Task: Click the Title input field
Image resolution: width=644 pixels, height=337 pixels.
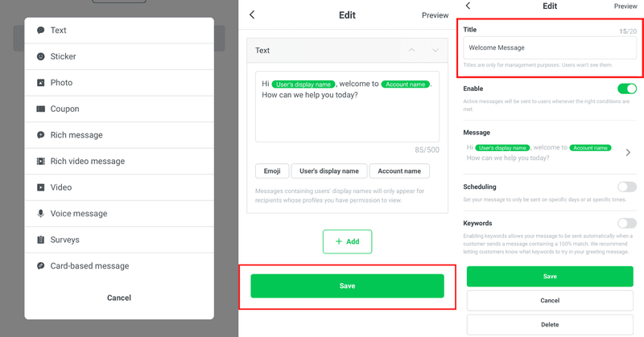Action: click(x=550, y=47)
